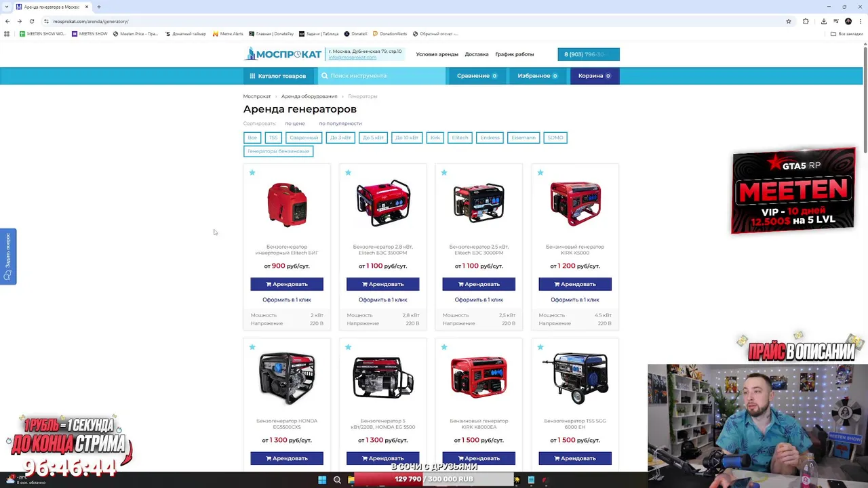This screenshot has width=868, height=488.
Task: Favorite the KIRK K5000 generator star
Action: [540, 173]
